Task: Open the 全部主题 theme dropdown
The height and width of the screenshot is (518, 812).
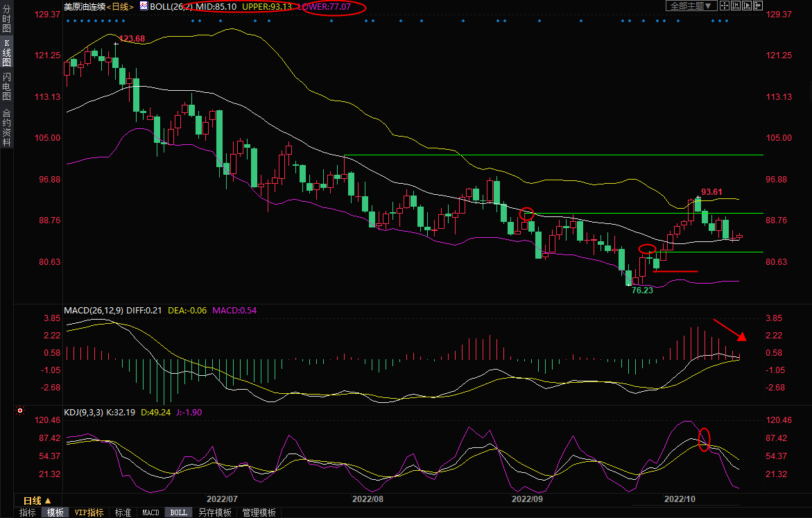Action: coord(691,6)
